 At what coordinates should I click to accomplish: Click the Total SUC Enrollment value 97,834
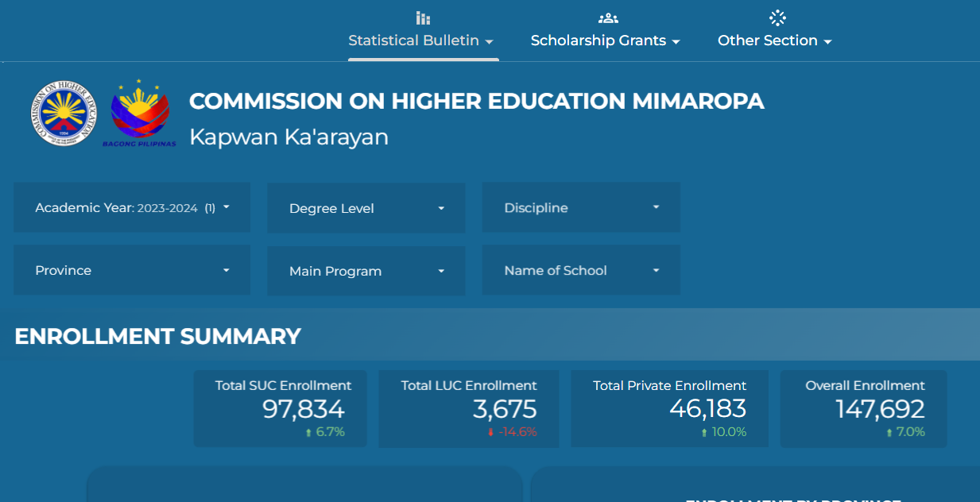point(304,409)
